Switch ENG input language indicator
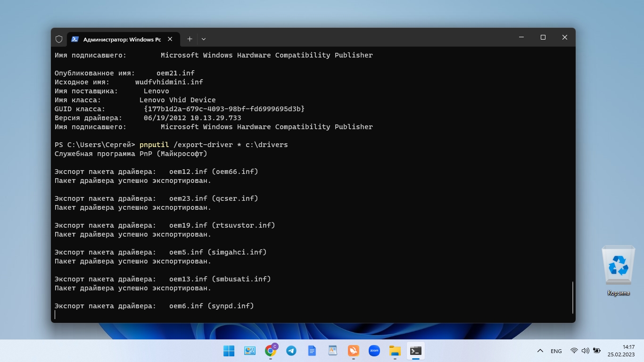This screenshot has width=644, height=362. tap(556, 351)
